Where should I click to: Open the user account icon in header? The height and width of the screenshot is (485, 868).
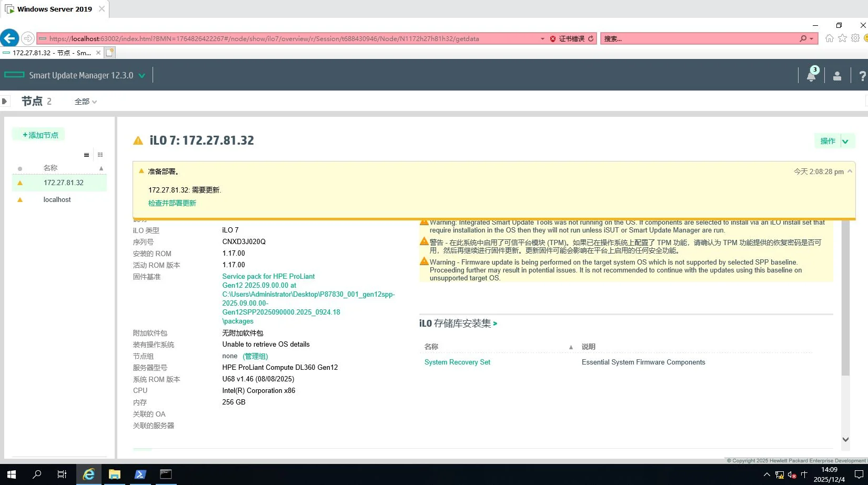click(837, 76)
